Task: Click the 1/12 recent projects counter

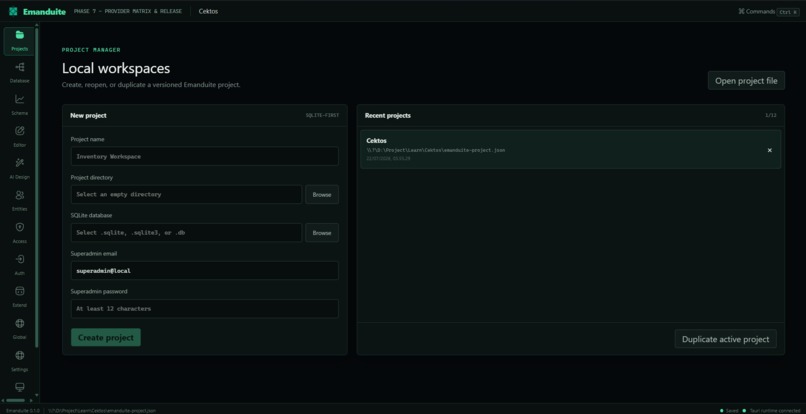Action: point(771,116)
